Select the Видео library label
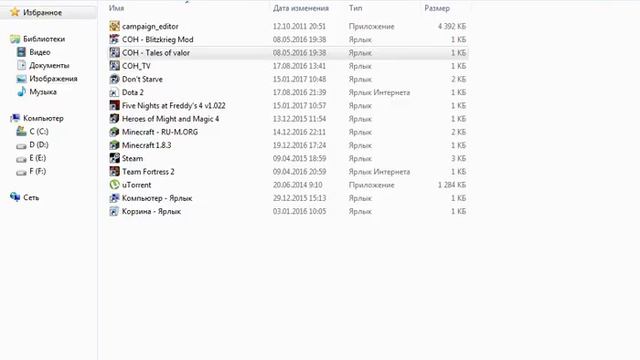 40,52
